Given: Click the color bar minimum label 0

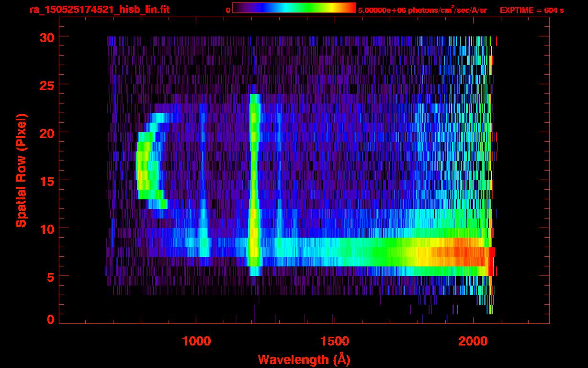Looking at the screenshot, I should (x=228, y=10).
